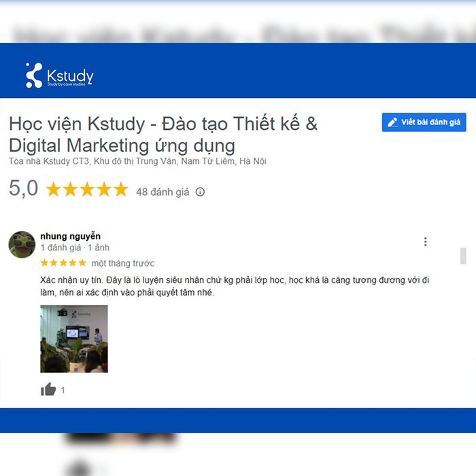This screenshot has height=476, width=476.
Task: Click the review's five-star rating
Action: coord(63,262)
